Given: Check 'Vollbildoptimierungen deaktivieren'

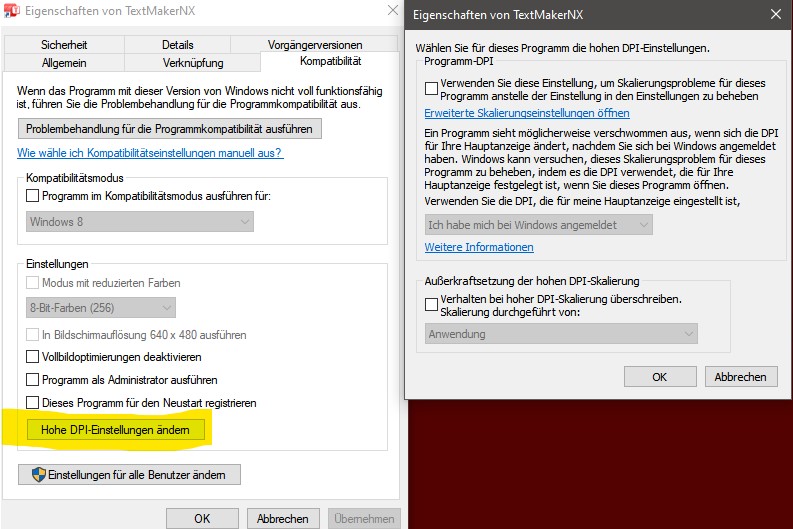Looking at the screenshot, I should [32, 357].
